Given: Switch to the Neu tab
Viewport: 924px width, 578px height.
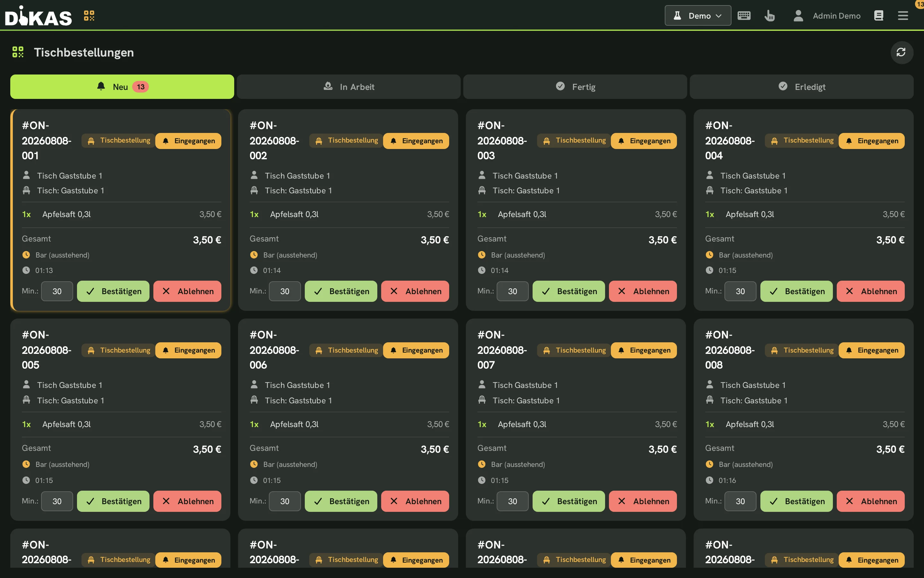Looking at the screenshot, I should click(x=122, y=87).
